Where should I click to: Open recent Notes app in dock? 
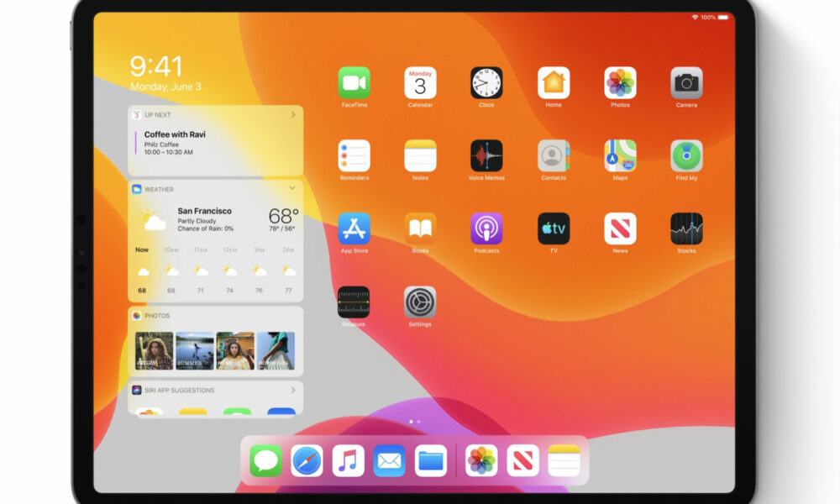coord(564,460)
